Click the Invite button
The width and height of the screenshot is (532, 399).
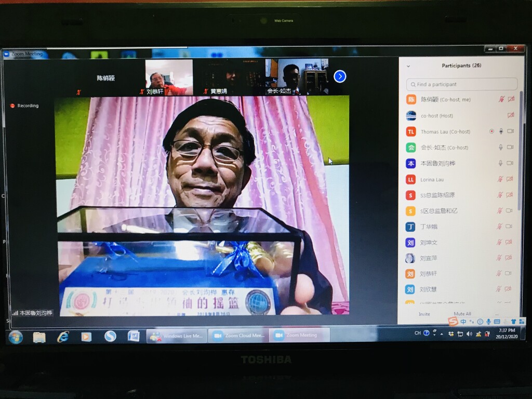[x=424, y=314]
